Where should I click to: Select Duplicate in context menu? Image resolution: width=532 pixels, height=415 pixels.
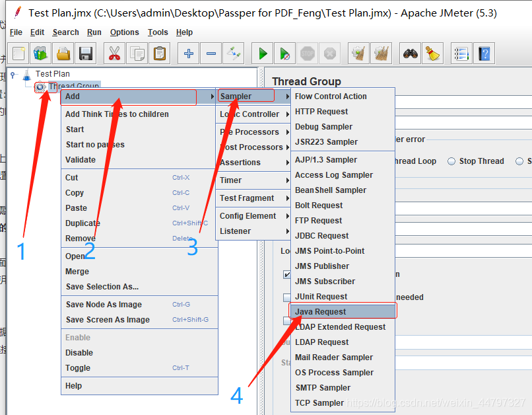[138, 223]
